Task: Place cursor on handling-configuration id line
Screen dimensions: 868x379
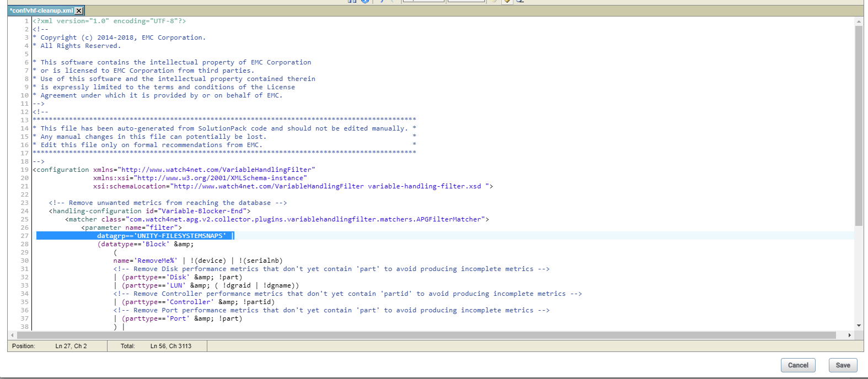Action: 149,211
